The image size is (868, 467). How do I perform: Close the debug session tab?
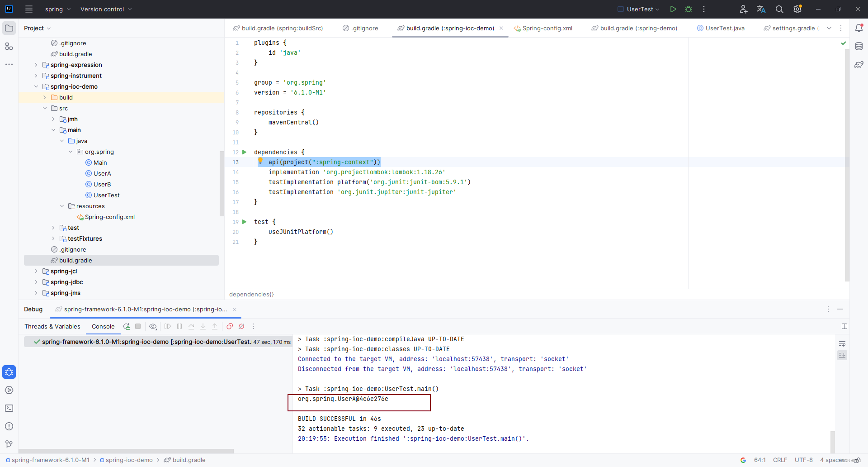click(235, 310)
